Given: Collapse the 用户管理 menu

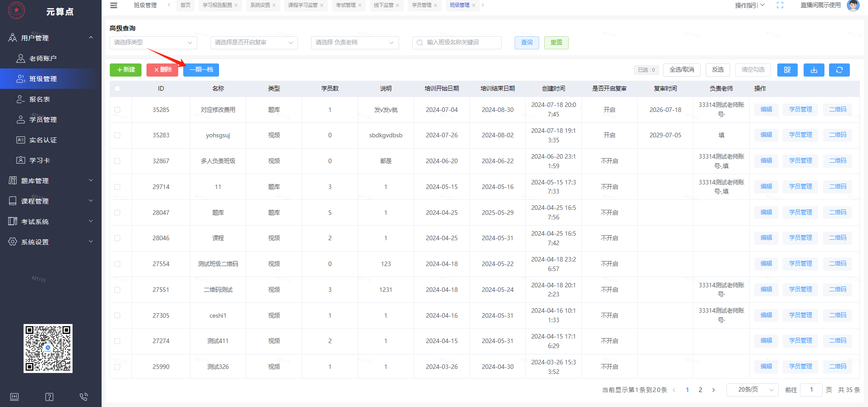Looking at the screenshot, I should [51, 38].
